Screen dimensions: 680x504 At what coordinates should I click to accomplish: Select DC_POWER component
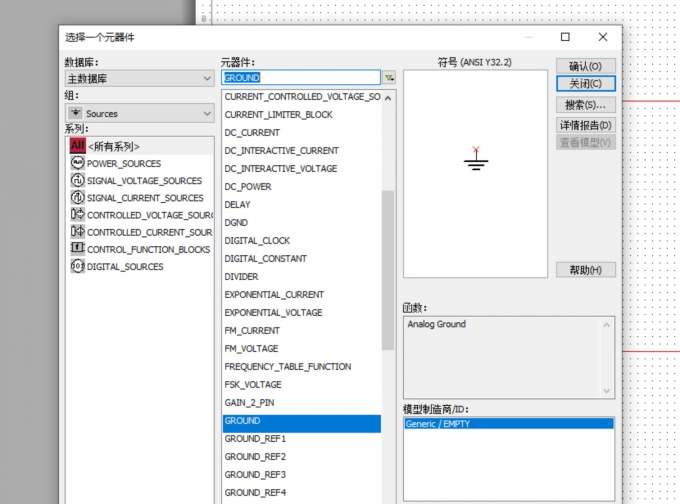[302, 187]
